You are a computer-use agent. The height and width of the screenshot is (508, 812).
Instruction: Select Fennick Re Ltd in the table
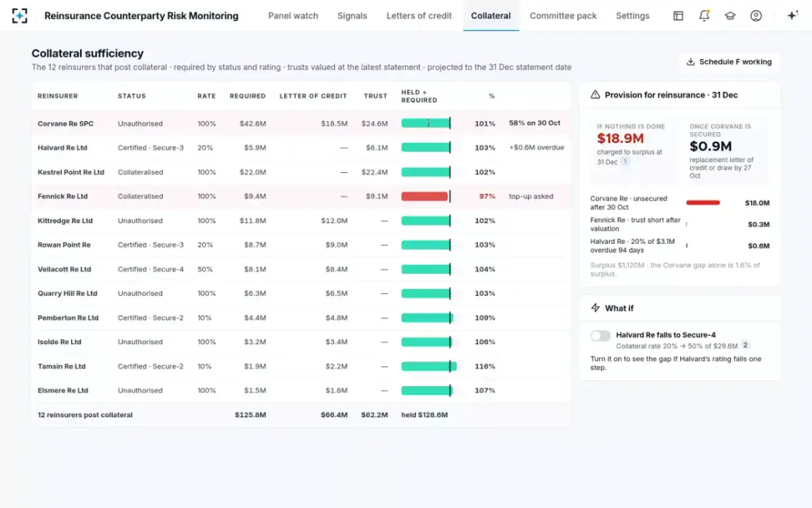pyautogui.click(x=62, y=196)
